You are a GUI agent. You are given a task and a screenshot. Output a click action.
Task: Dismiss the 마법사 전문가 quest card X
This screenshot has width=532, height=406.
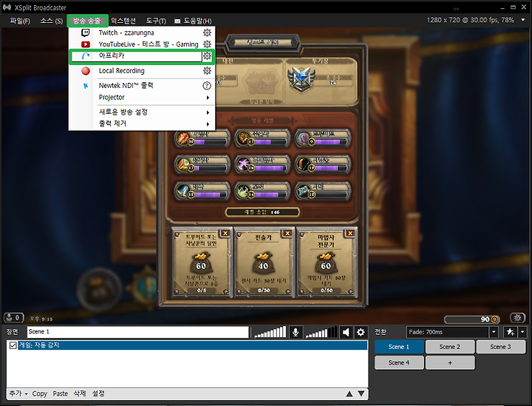(350, 233)
